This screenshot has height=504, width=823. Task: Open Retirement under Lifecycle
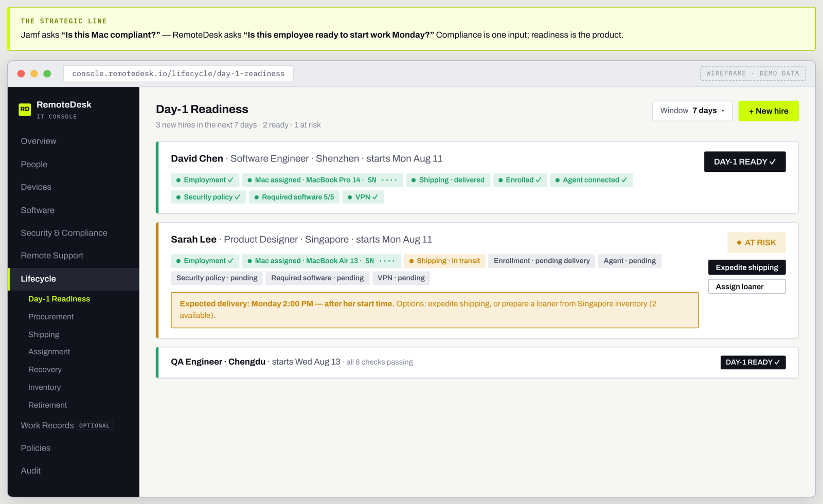click(47, 405)
